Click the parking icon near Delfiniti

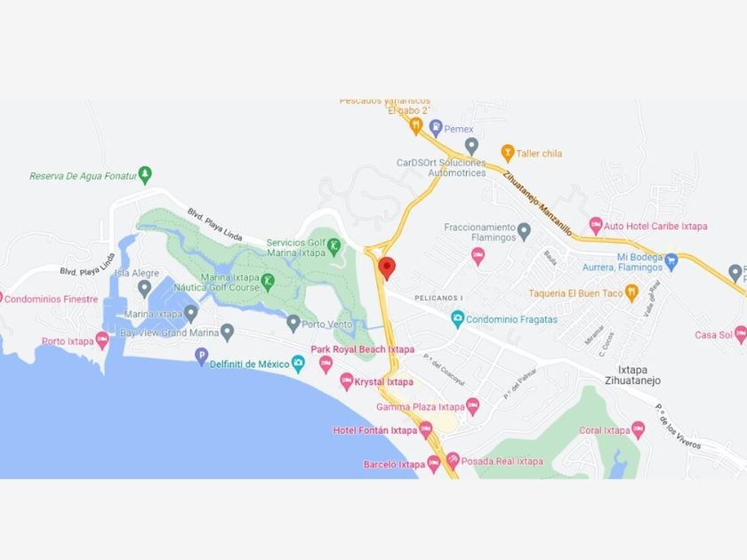[x=202, y=356]
